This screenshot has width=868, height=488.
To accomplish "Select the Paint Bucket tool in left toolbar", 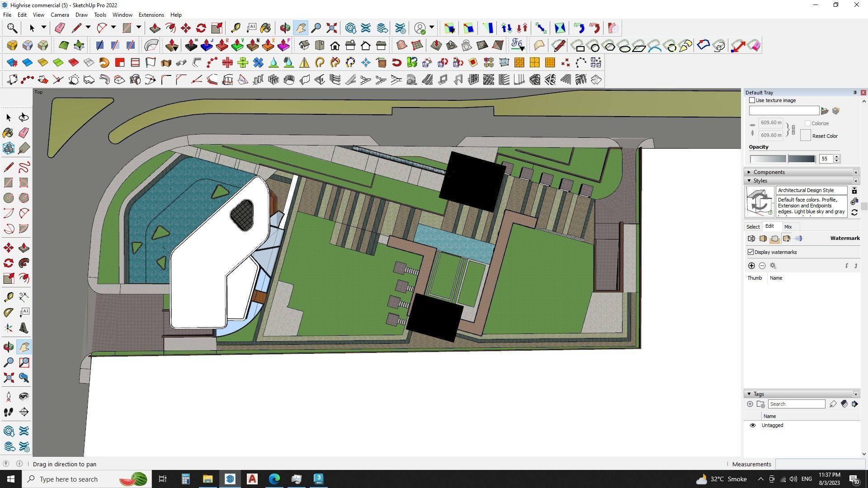I will coord(8,133).
